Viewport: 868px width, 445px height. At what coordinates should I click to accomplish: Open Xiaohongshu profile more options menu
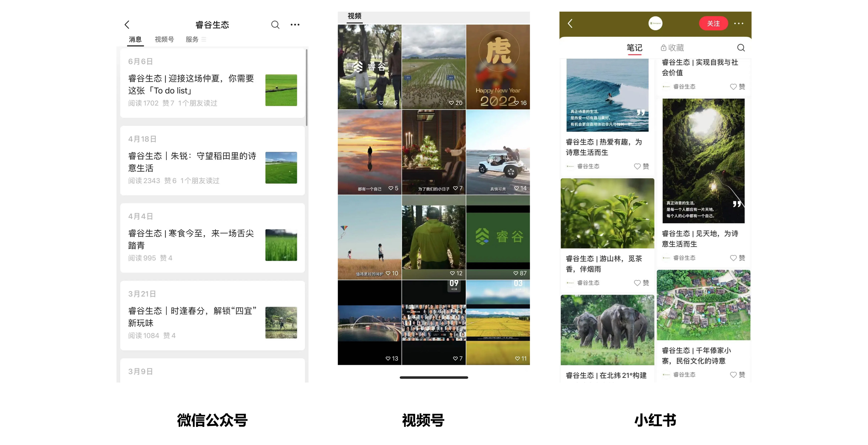point(739,23)
